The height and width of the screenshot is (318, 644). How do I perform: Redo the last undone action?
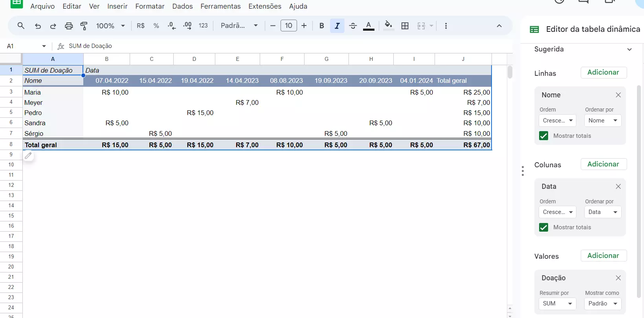[x=53, y=26]
